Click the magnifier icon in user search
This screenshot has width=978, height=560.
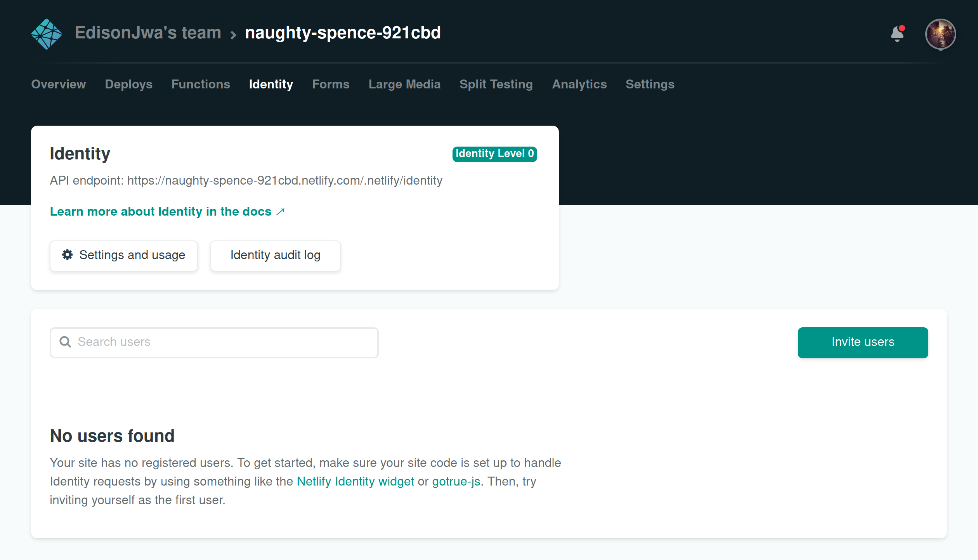pyautogui.click(x=65, y=342)
